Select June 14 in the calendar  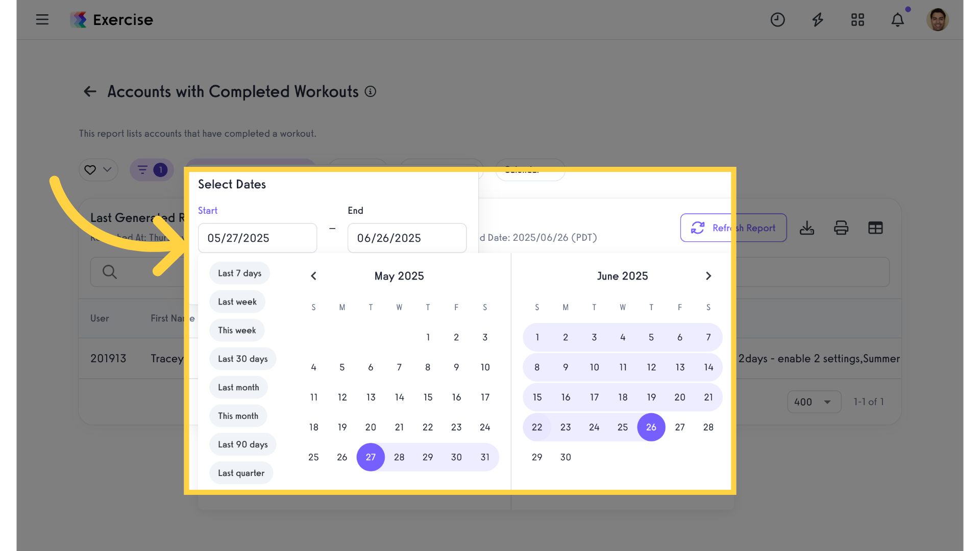[x=708, y=367]
